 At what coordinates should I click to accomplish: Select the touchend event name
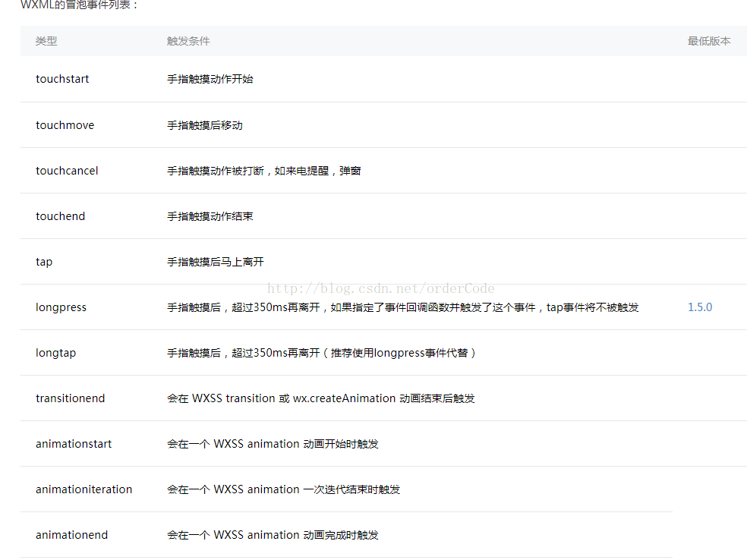coord(60,216)
